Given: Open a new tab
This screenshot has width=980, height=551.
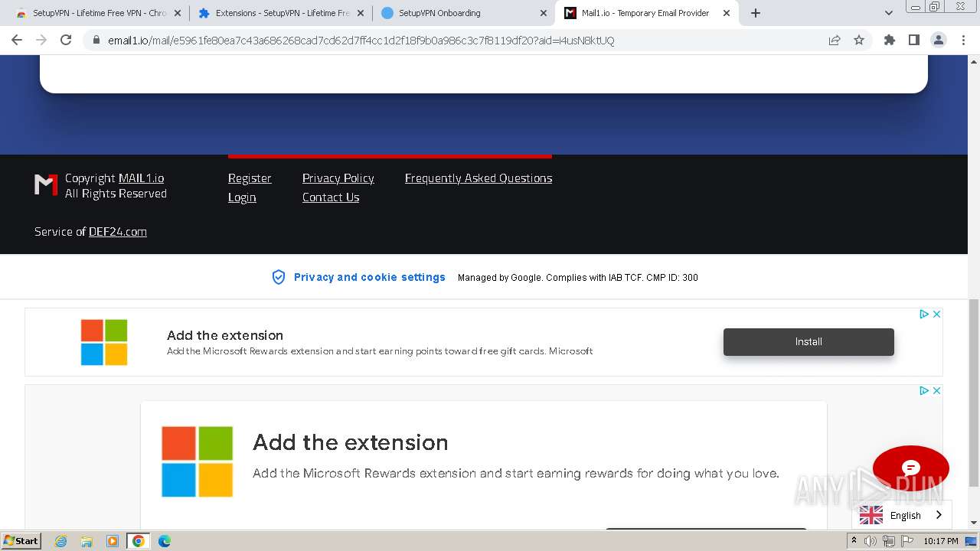Looking at the screenshot, I should 756,13.
